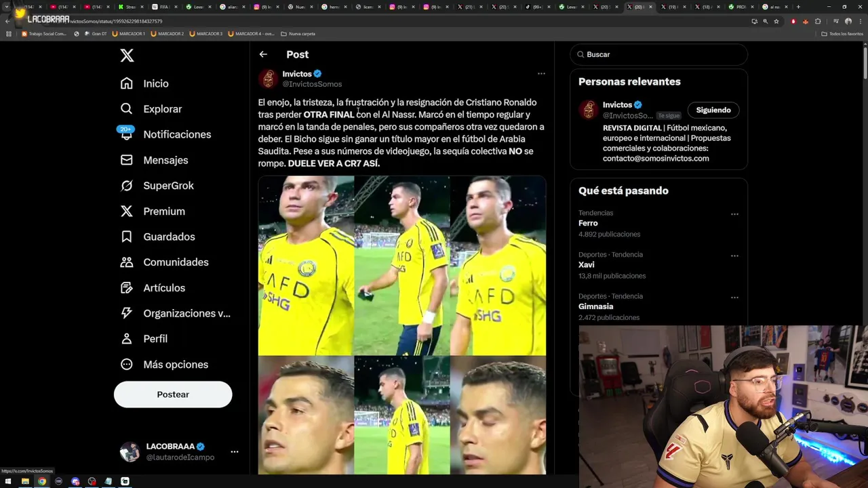Open the top-middle Ronaldo walking photo
Screen dimensions: 868x488
click(x=402, y=266)
